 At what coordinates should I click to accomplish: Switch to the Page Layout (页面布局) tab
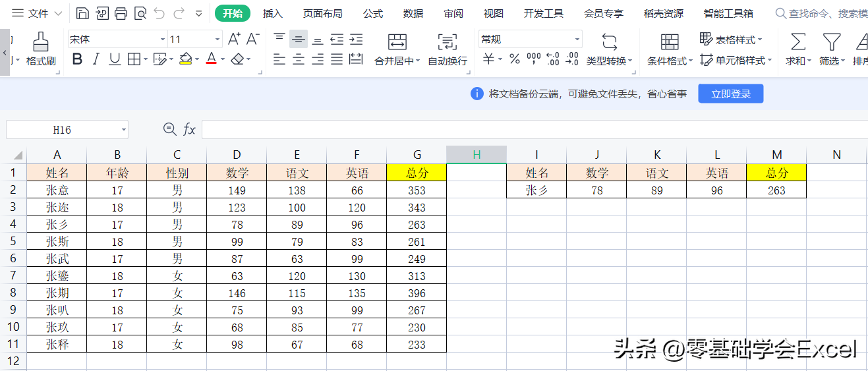tap(322, 13)
